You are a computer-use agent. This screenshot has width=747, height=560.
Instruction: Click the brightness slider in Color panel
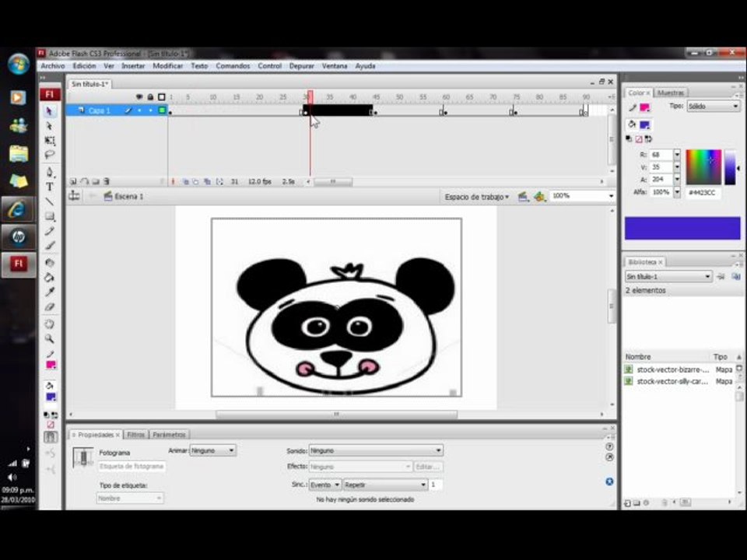coord(730,167)
